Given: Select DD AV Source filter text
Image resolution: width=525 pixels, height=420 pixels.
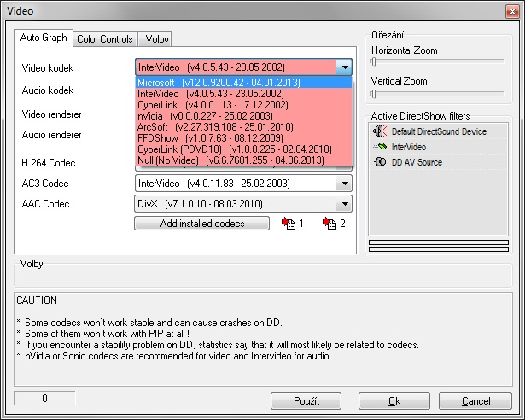Looking at the screenshot, I should [417, 162].
